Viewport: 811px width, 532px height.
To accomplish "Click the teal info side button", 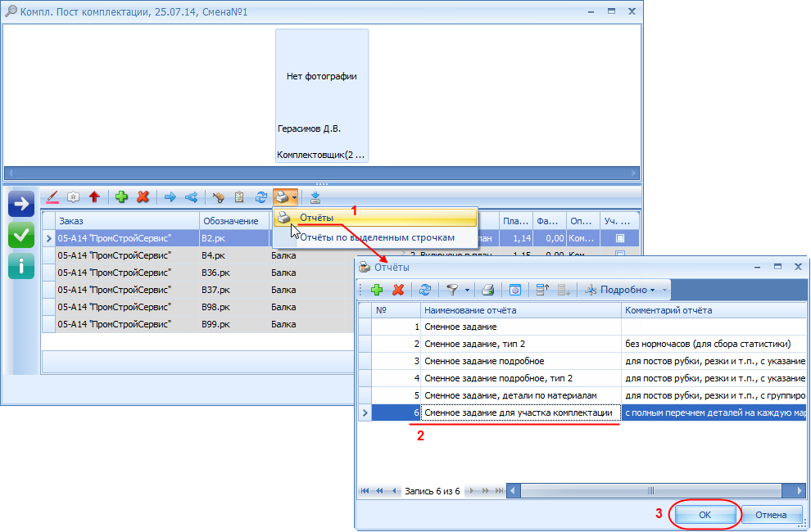I will [21, 266].
